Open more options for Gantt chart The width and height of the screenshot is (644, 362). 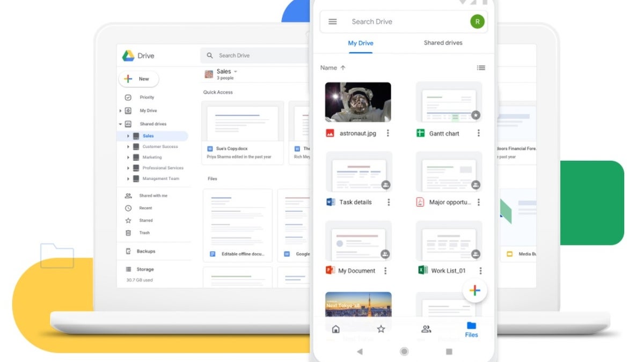[x=479, y=133]
